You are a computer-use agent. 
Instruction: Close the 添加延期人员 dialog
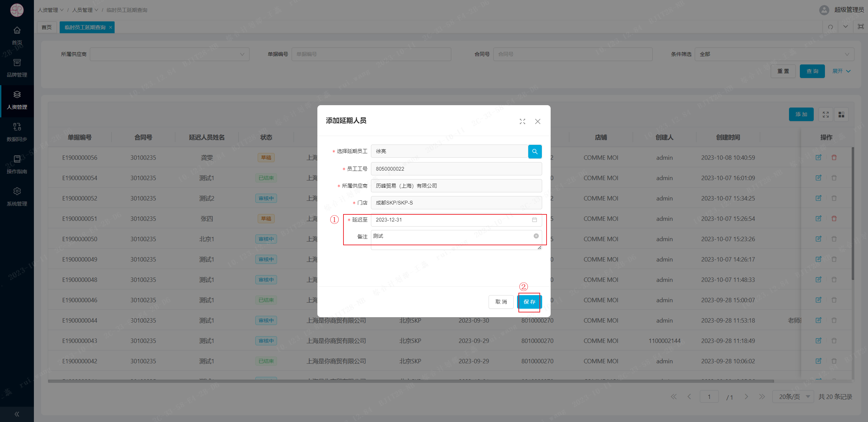(x=538, y=121)
